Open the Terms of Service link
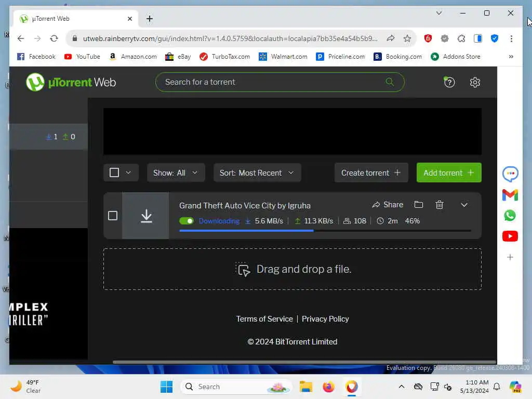This screenshot has width=532, height=399. (264, 319)
